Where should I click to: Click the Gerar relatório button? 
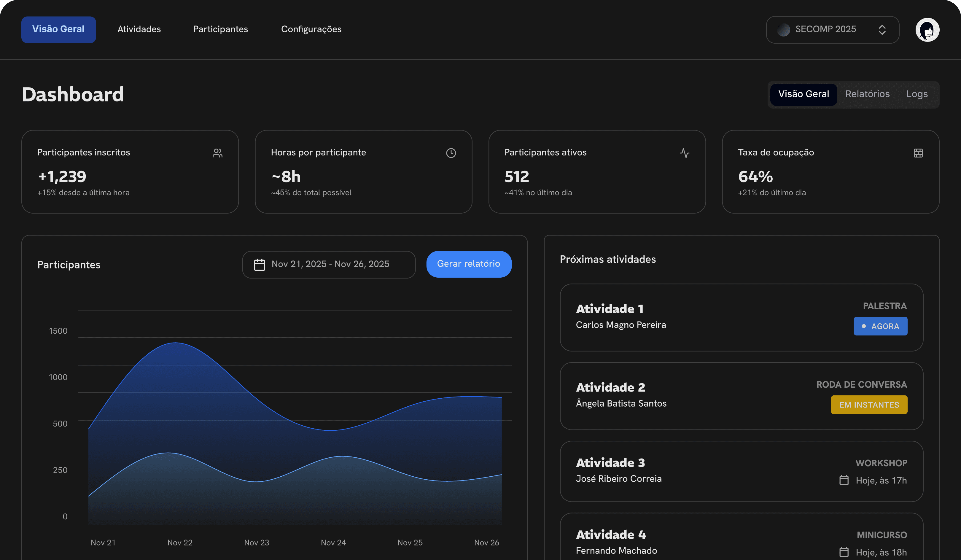click(469, 264)
